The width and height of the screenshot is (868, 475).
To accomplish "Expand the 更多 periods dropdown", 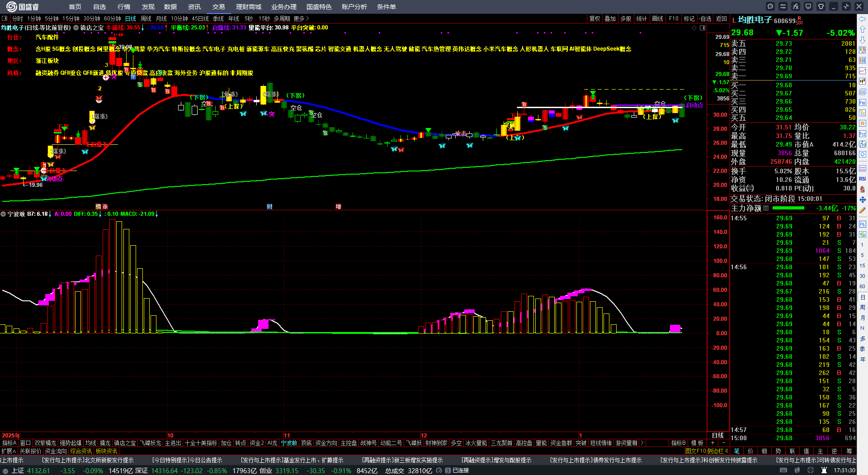I will (301, 19).
